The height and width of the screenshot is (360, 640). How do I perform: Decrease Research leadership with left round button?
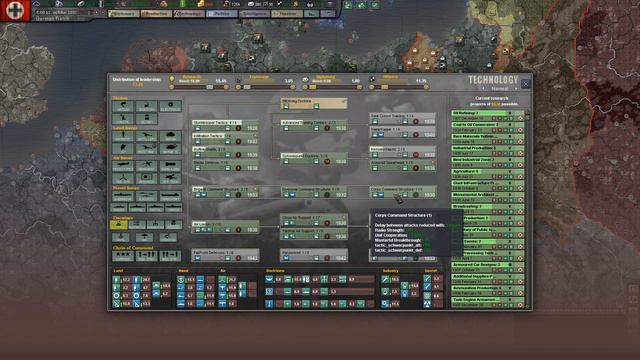click(x=172, y=87)
